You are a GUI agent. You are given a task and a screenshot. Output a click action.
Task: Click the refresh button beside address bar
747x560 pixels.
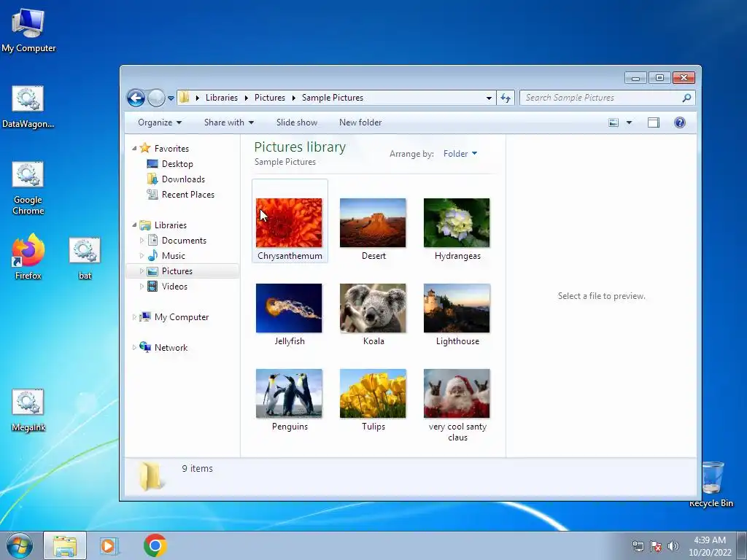point(506,98)
